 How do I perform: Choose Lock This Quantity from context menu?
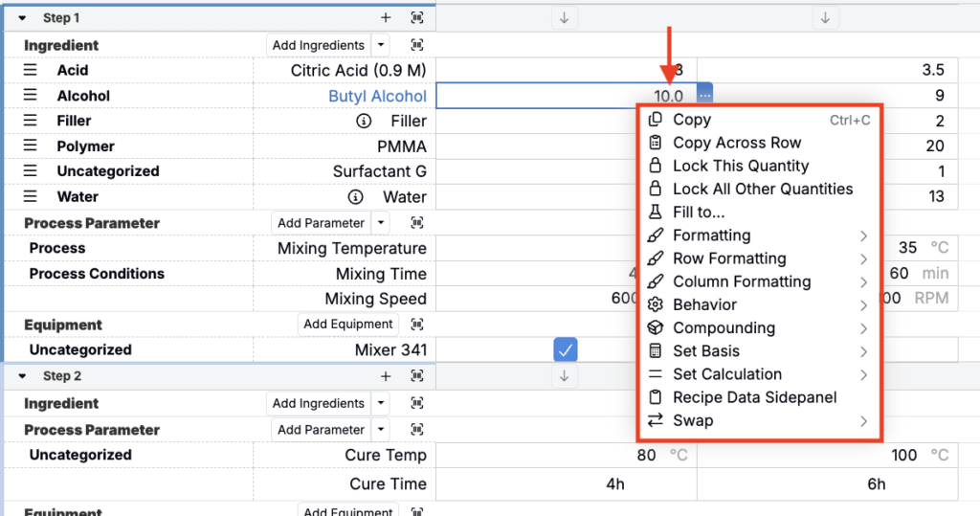click(740, 166)
